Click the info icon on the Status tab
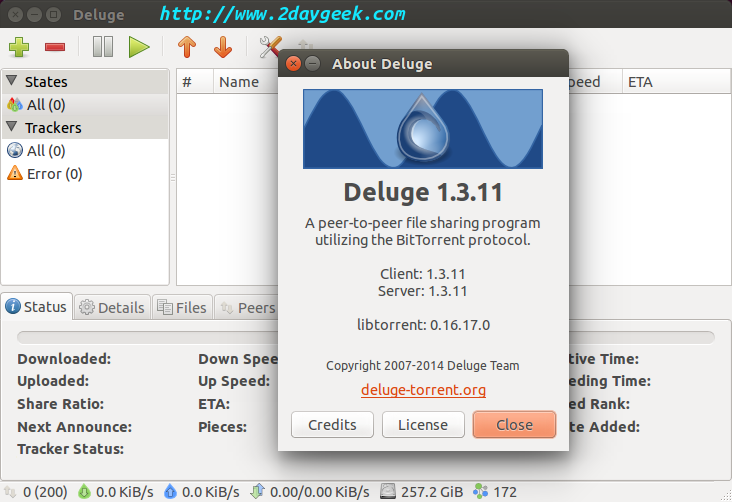Screen dimensions: 732x502 [13, 306]
